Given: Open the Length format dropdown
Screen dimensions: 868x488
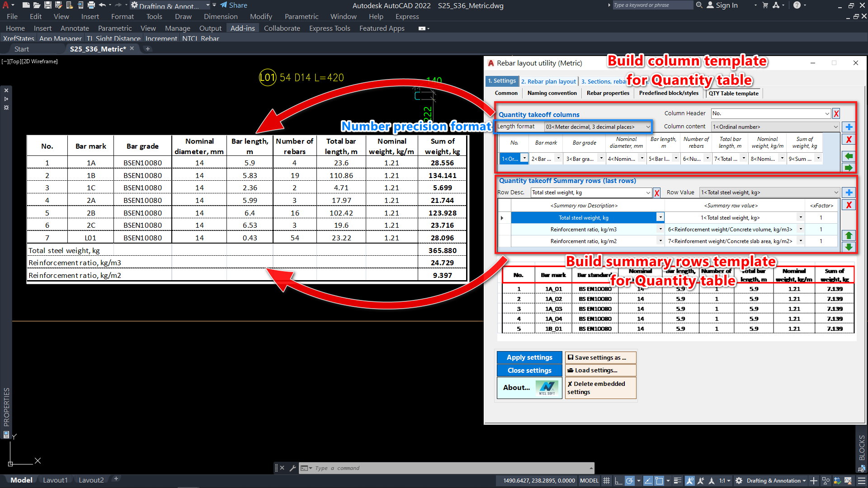Looking at the screenshot, I should 647,127.
